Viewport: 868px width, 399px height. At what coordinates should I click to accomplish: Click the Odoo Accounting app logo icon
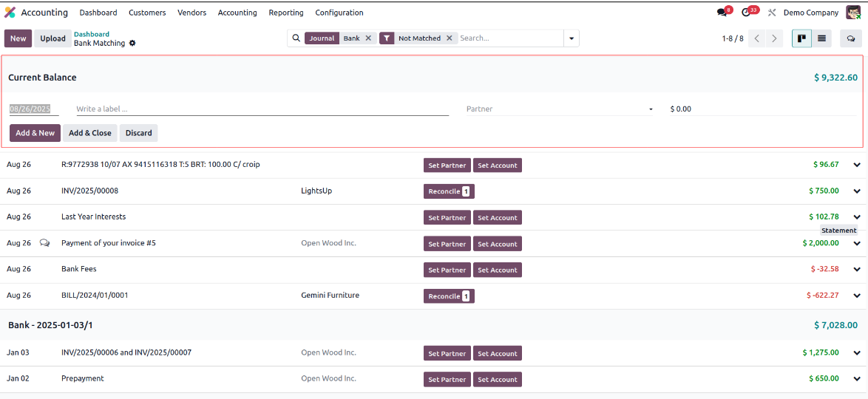tap(10, 13)
